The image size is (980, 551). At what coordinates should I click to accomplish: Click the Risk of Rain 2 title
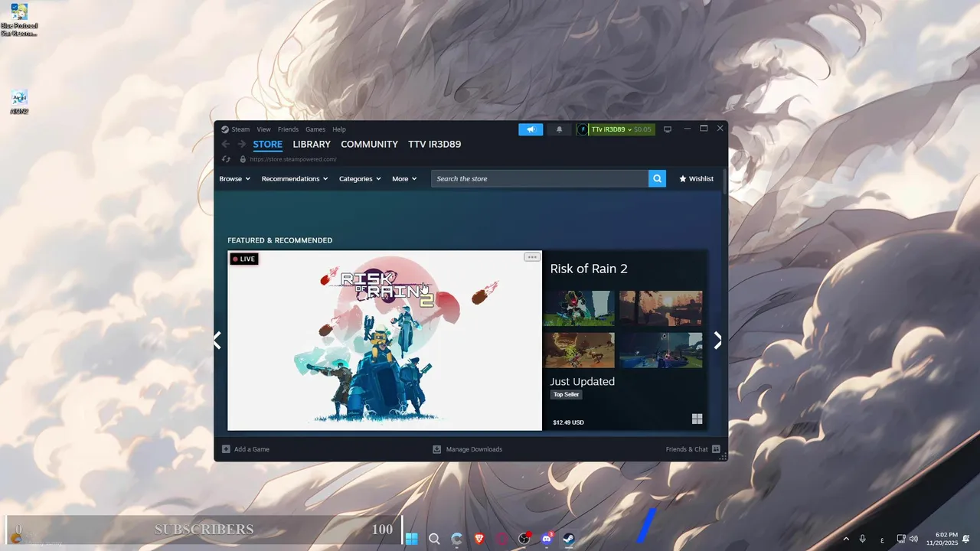[x=589, y=269]
